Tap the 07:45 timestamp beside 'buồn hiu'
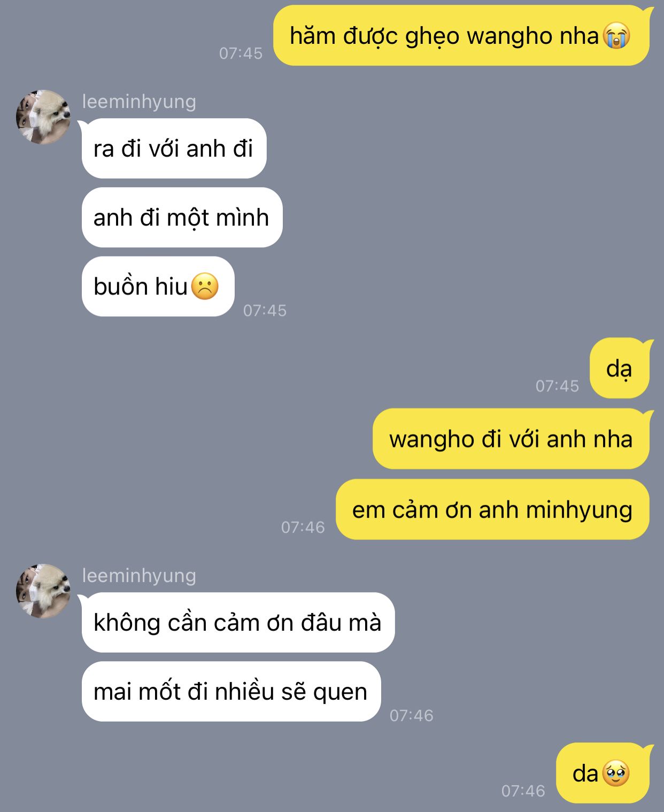Screen dimensions: 664x812 click(x=265, y=310)
